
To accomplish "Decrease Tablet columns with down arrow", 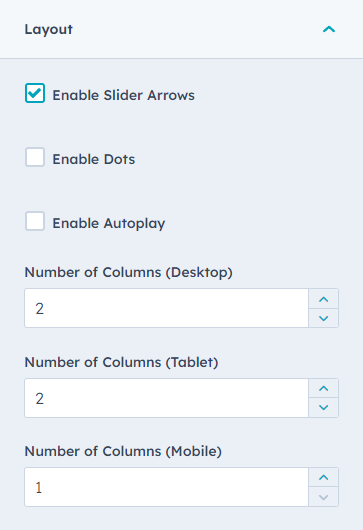I will pyautogui.click(x=323, y=408).
